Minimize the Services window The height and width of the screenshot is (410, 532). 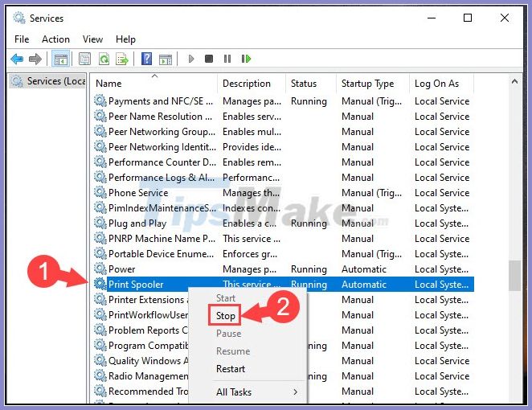(432, 18)
